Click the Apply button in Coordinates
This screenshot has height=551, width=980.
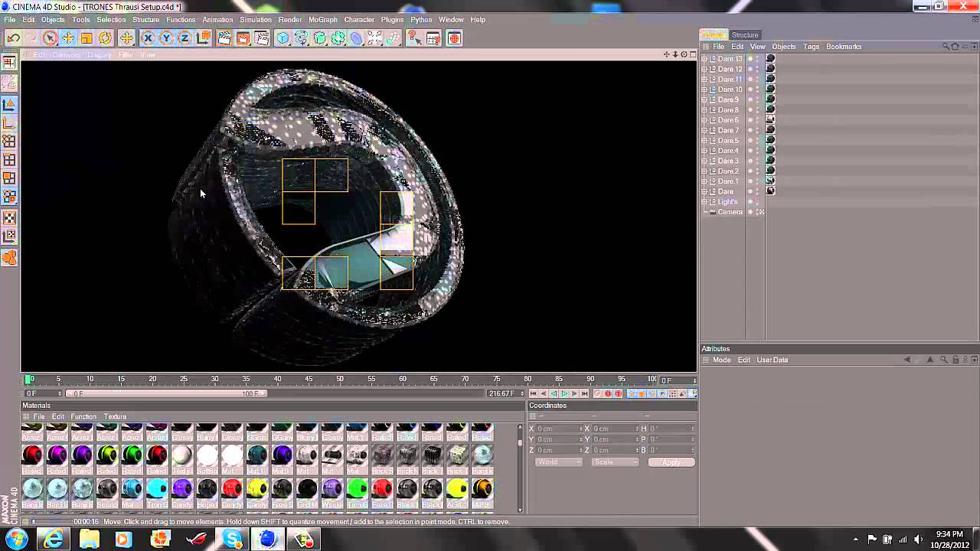tap(671, 462)
